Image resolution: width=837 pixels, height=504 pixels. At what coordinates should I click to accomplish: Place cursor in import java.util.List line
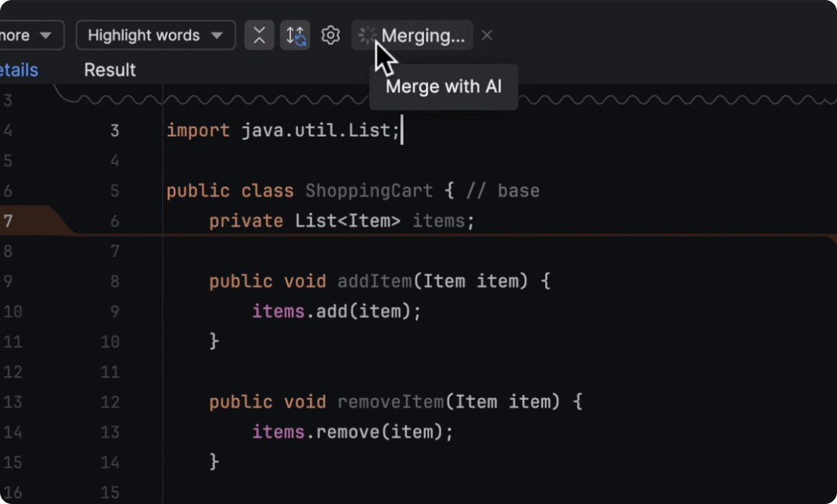(x=283, y=130)
